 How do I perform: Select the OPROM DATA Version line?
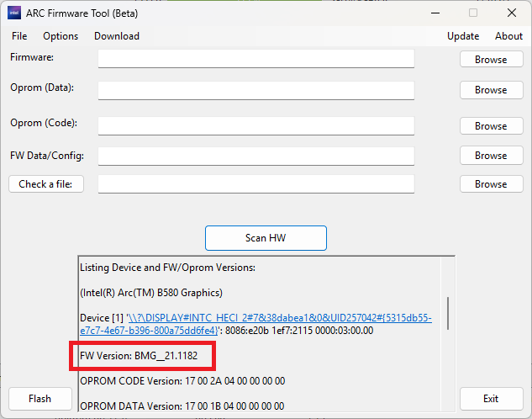[x=182, y=406]
